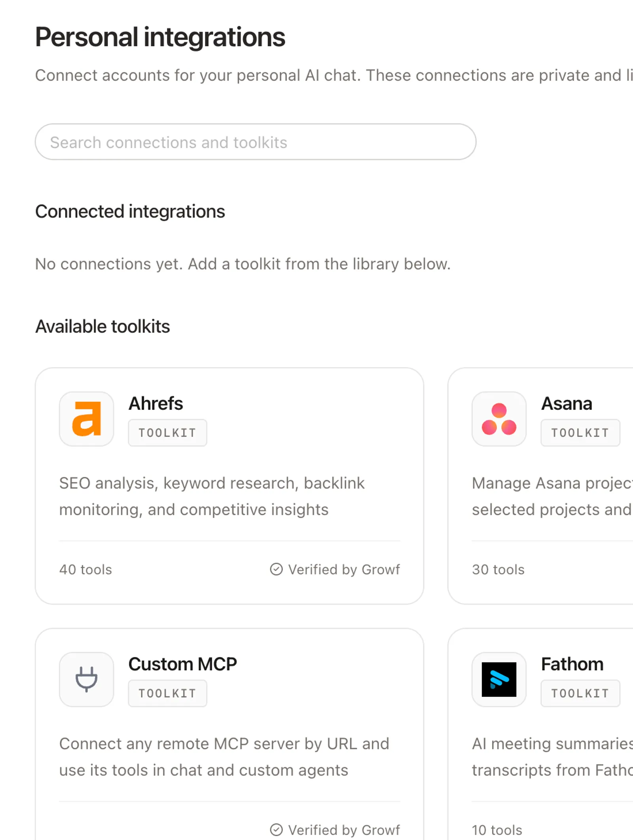633x840 pixels.
Task: Open the Custom MCP toolkit title
Action: coord(183,664)
